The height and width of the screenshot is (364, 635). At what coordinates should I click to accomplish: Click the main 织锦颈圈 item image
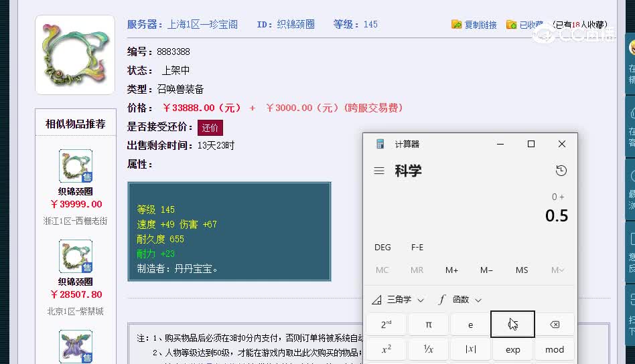pos(75,55)
